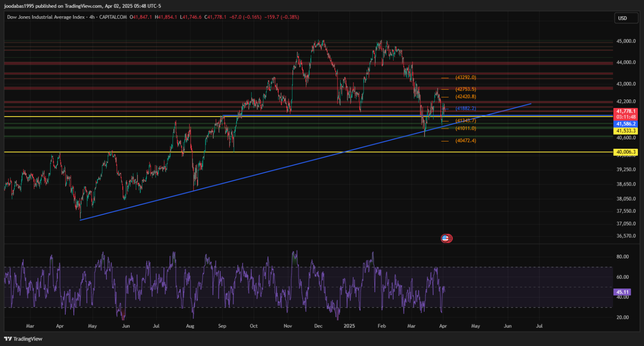
Task: Click the close value C41,778.1
Action: [216, 17]
